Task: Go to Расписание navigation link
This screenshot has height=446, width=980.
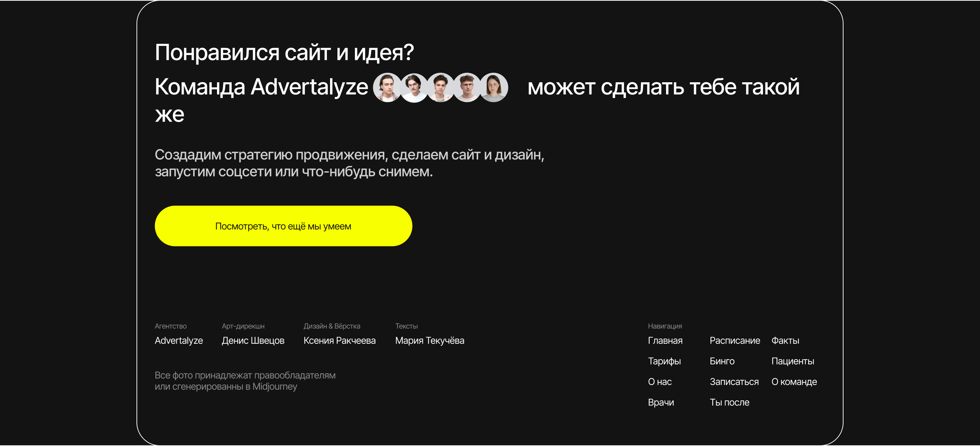Action: click(x=735, y=341)
